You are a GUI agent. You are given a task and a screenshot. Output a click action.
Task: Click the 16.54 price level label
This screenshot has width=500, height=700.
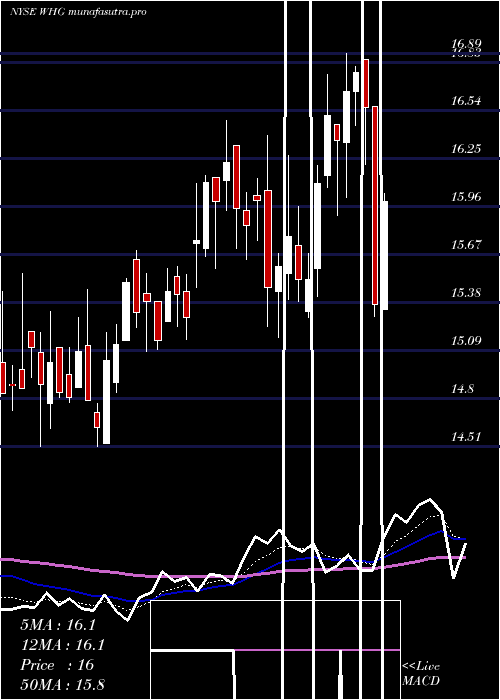click(x=466, y=101)
